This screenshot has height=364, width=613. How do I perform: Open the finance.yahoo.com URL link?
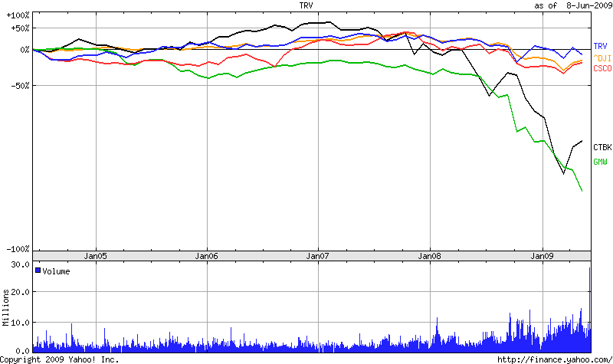click(555, 359)
